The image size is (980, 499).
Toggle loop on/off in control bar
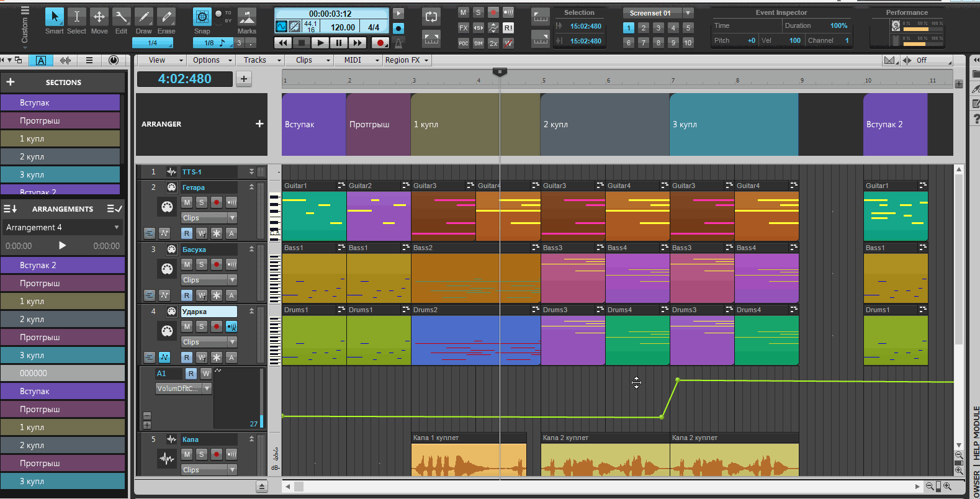tap(431, 17)
